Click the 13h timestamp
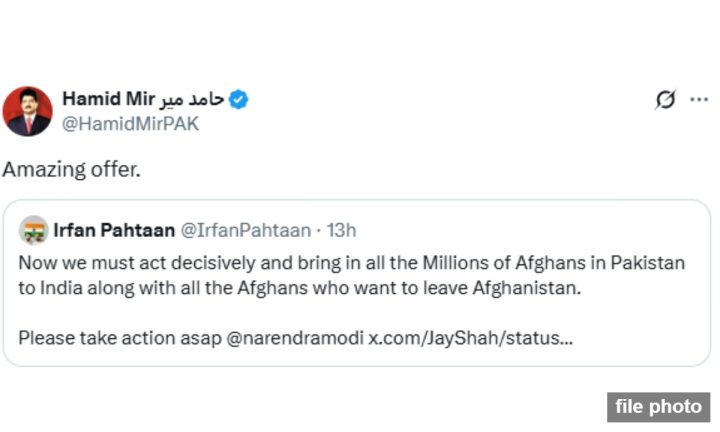Image resolution: width=720 pixels, height=432 pixels. 341,231
